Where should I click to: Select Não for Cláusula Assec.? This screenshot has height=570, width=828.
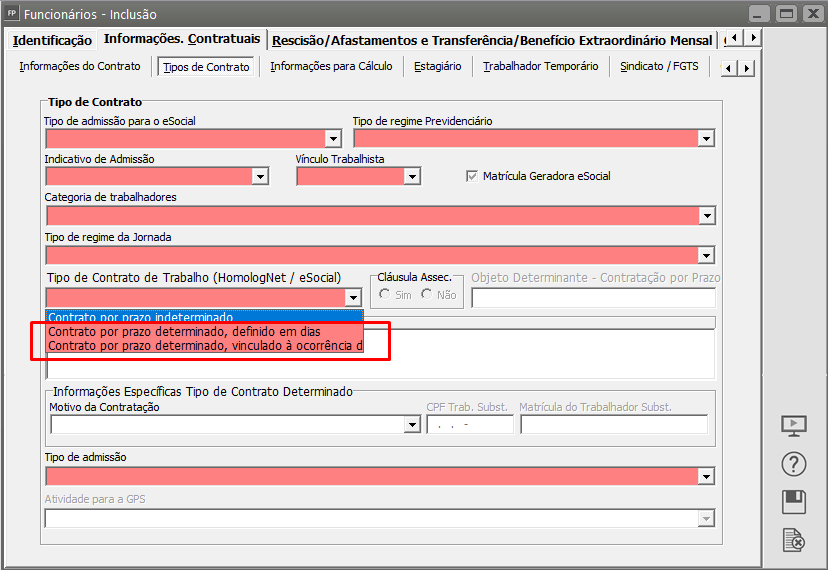(427, 294)
